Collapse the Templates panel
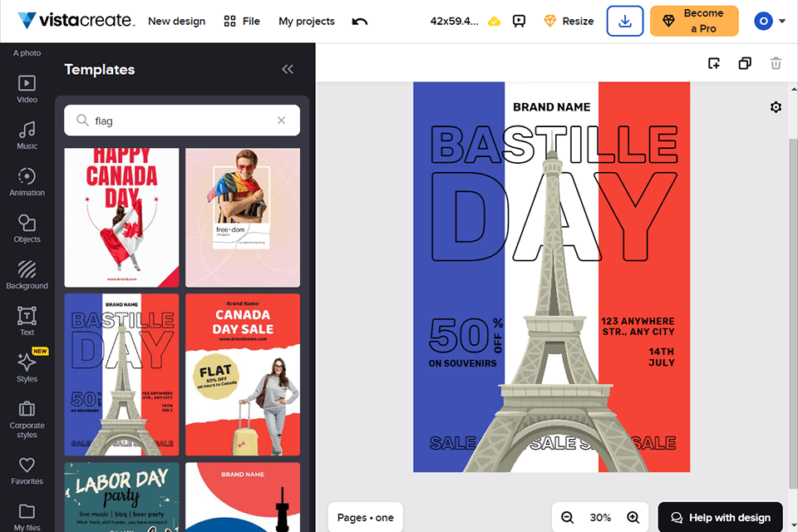Screen dimensions: 798x532 [288, 69]
